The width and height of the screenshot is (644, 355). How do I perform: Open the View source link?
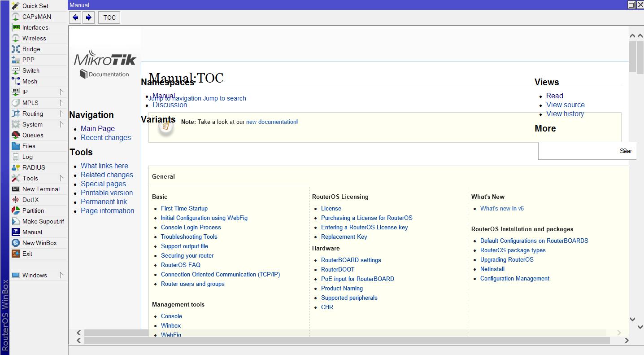(566, 105)
